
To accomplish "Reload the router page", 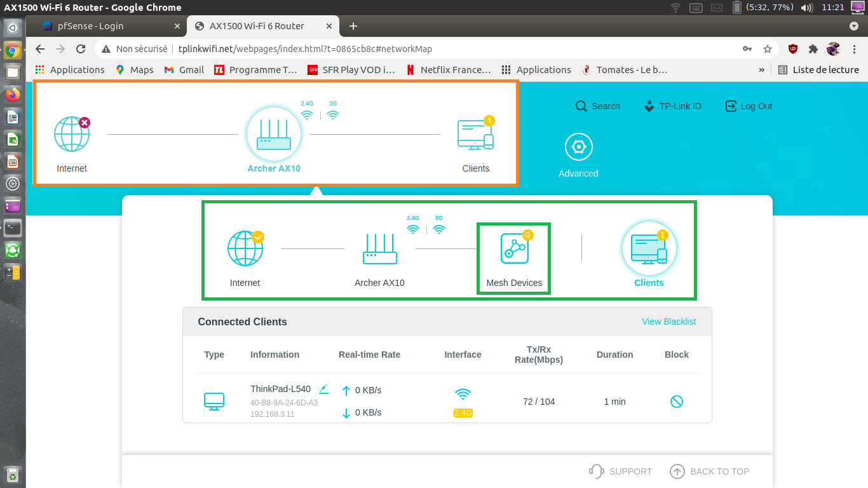I will [x=81, y=49].
